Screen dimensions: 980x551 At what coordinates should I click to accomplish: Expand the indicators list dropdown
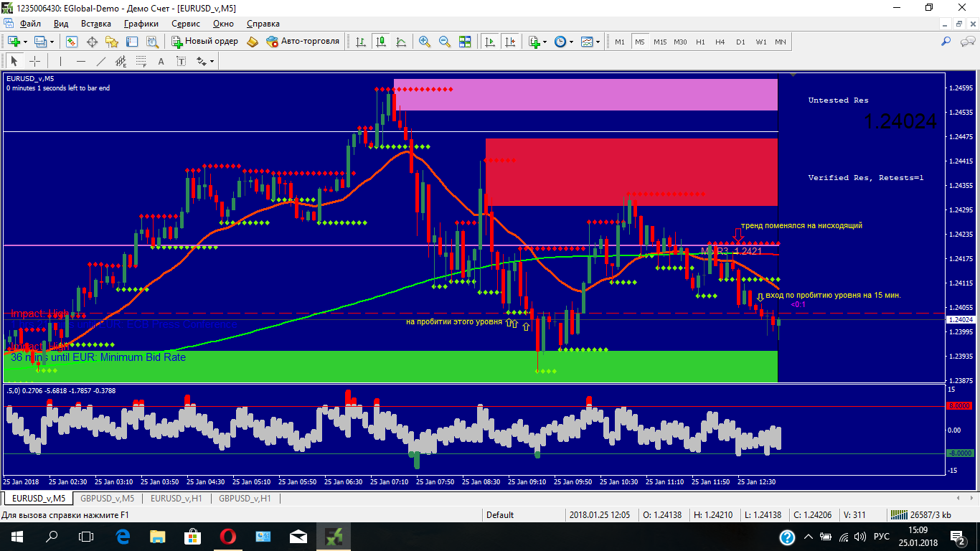point(545,42)
